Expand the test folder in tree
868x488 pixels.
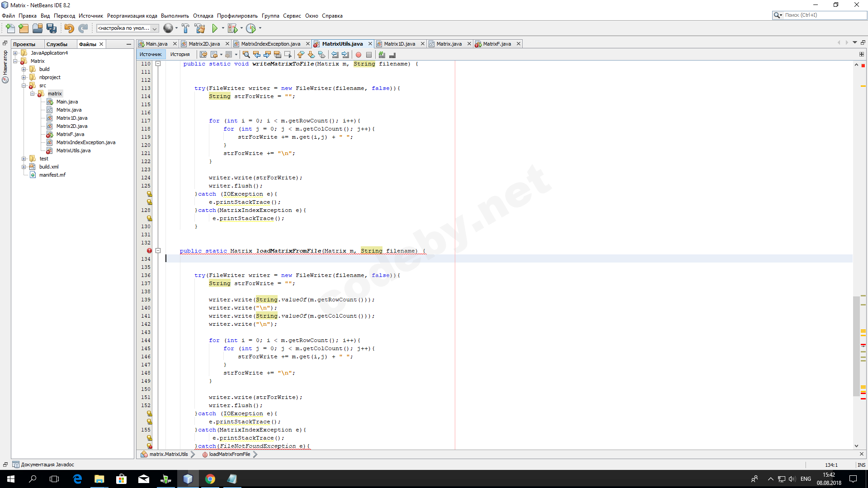pyautogui.click(x=24, y=159)
